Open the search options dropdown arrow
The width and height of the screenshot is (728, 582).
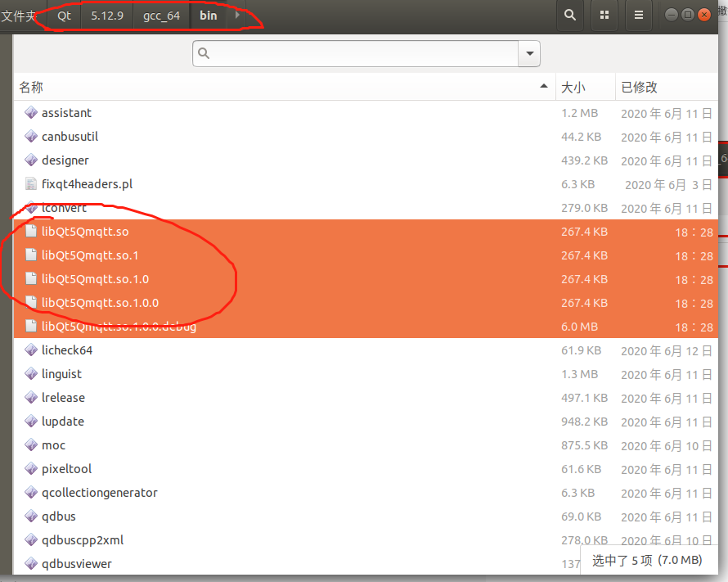(528, 53)
